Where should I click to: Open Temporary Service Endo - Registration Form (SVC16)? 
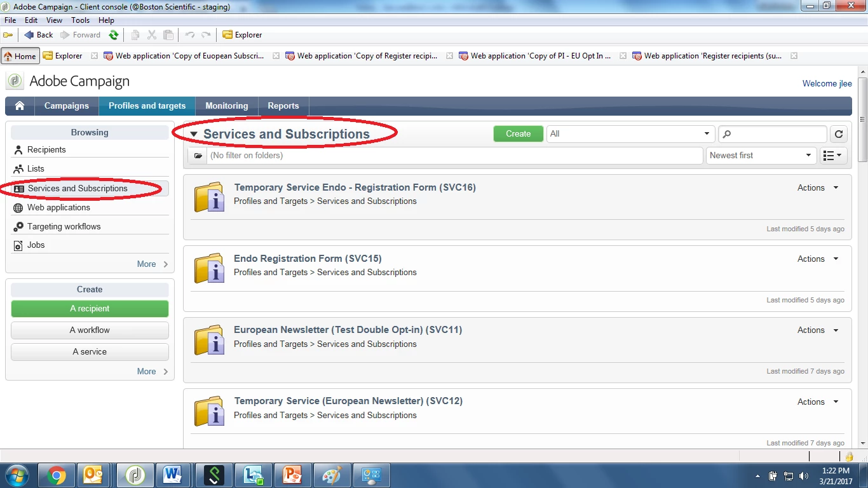[355, 187]
